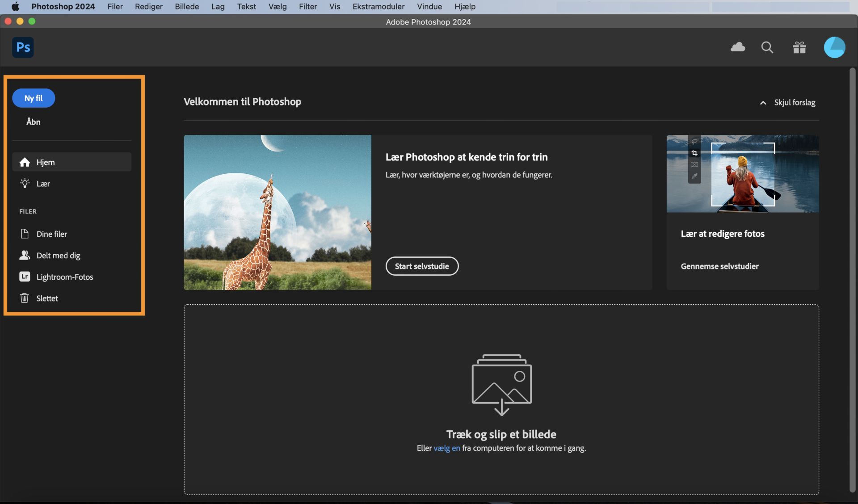858x504 pixels.
Task: Open cloud documents via the cloud icon
Action: 738,47
